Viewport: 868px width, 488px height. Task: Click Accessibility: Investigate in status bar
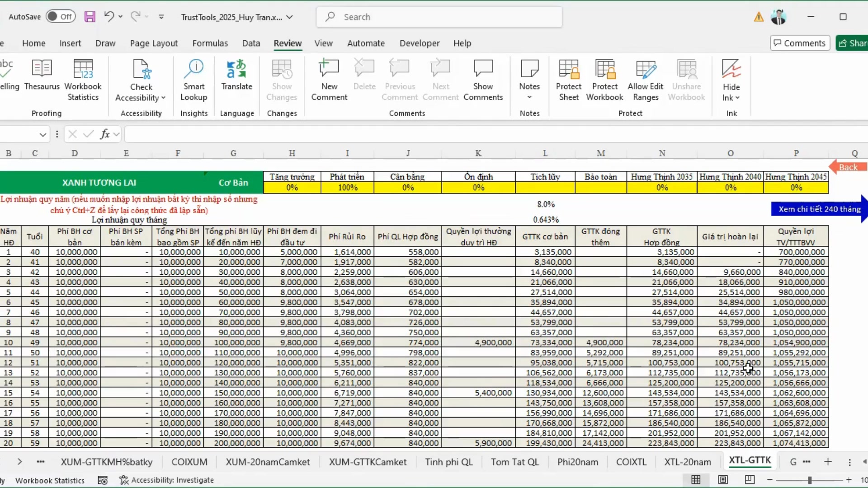166,480
